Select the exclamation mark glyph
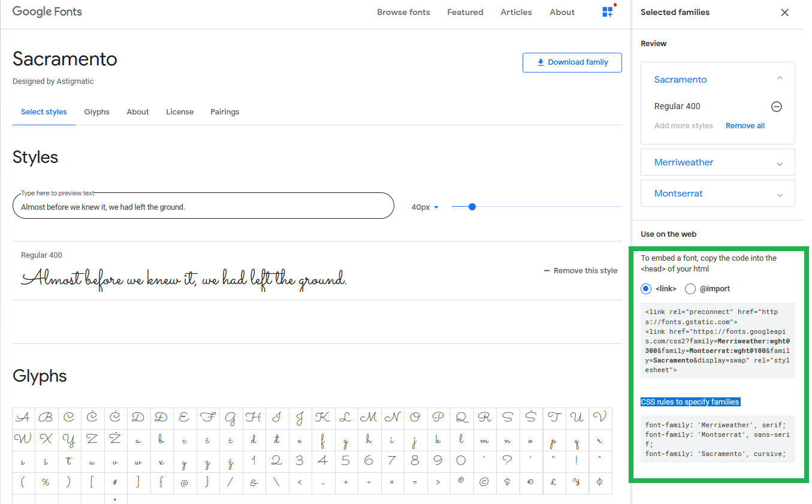This screenshot has width=812, height=504. pos(576,461)
